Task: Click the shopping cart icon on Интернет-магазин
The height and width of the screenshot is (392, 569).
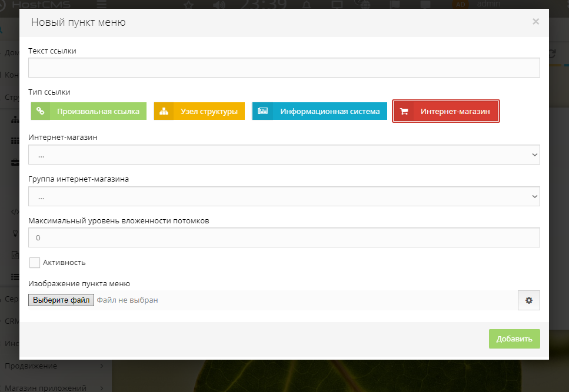Action: coord(404,112)
